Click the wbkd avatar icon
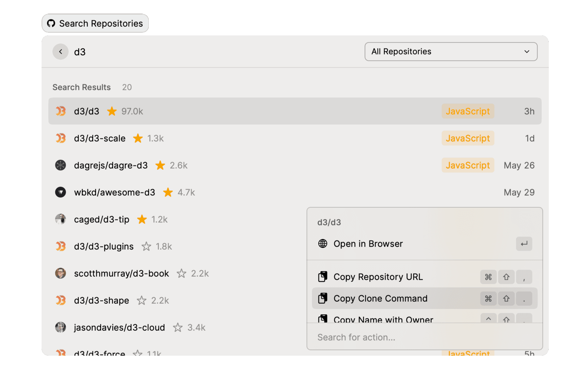The image size is (588, 379). coord(60,192)
